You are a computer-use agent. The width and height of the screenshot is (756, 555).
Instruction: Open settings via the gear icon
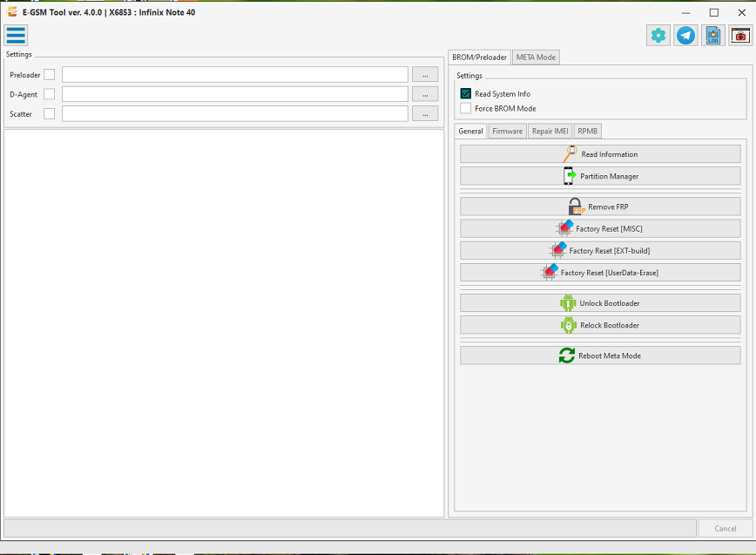(x=658, y=36)
